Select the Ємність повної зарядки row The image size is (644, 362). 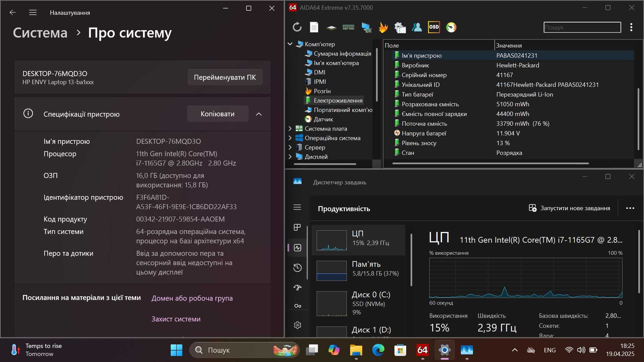pyautogui.click(x=513, y=114)
